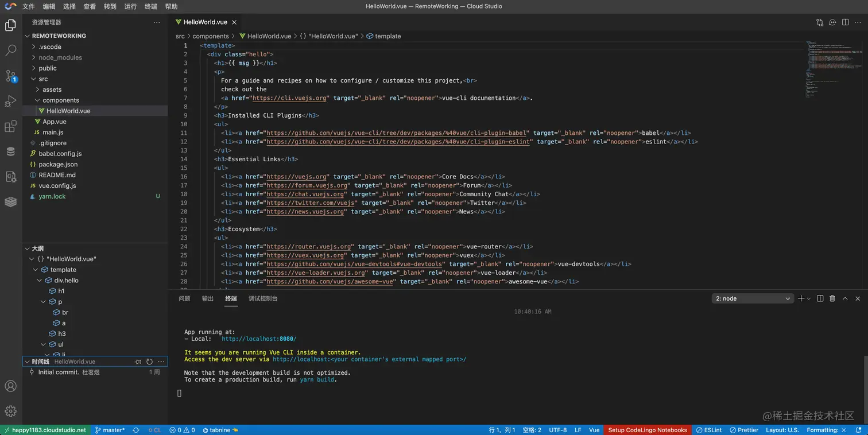Open the 文件 menu

tap(28, 6)
